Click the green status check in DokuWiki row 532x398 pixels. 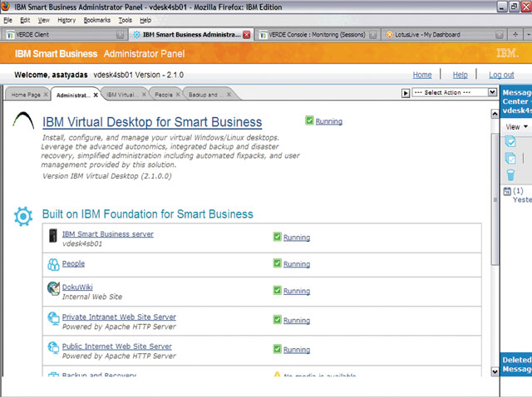point(277,290)
